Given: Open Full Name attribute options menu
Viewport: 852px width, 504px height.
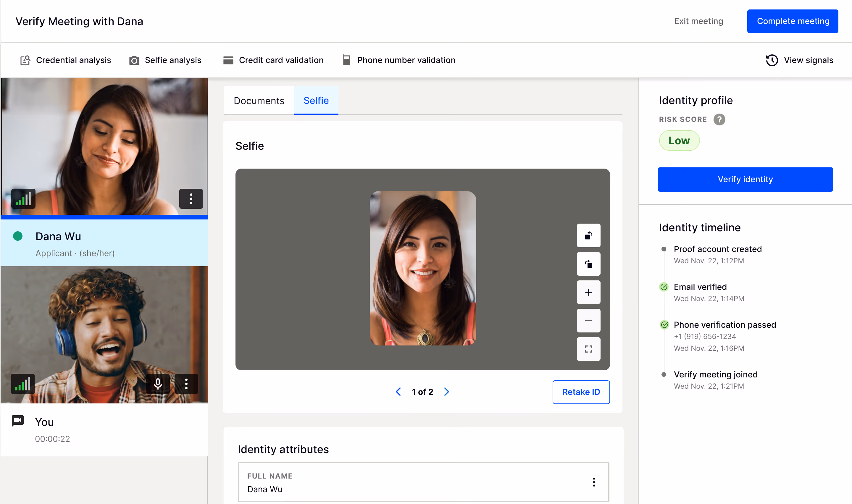Looking at the screenshot, I should point(593,482).
